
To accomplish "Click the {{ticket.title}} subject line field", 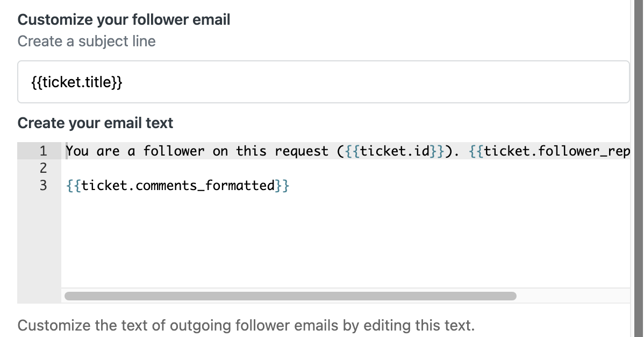I will [323, 82].
